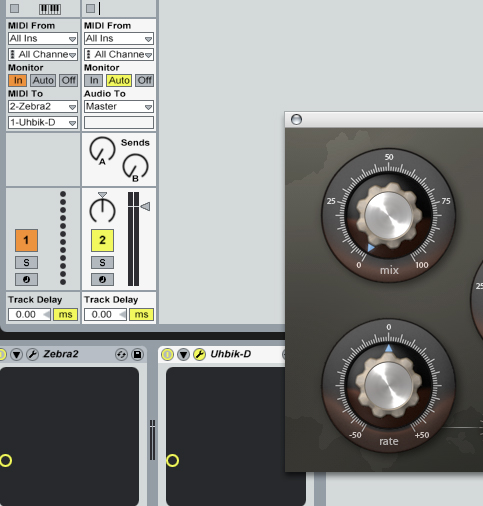Set track 1 Monitor to Auto
The image size is (483, 506).
click(x=43, y=80)
